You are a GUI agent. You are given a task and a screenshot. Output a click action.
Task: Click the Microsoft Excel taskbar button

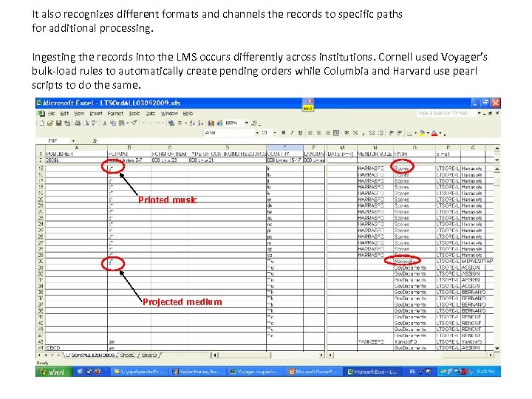(372, 372)
